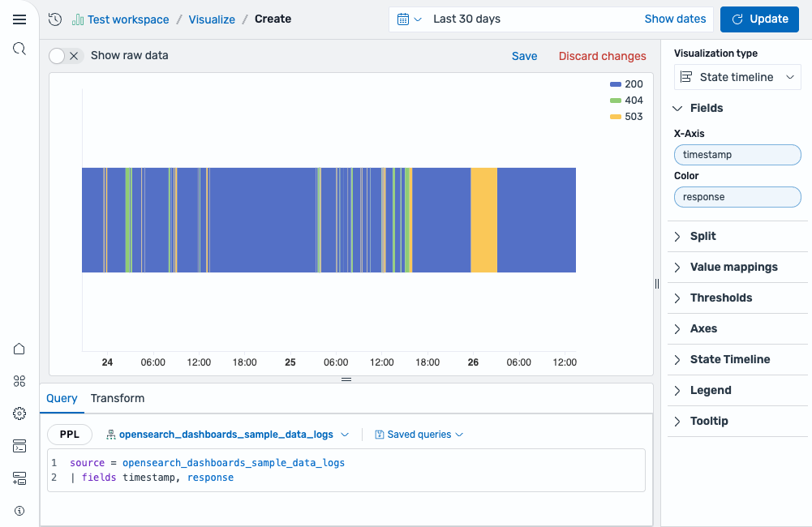Open the Visualization type dropdown
812x527 pixels.
pyautogui.click(x=737, y=77)
